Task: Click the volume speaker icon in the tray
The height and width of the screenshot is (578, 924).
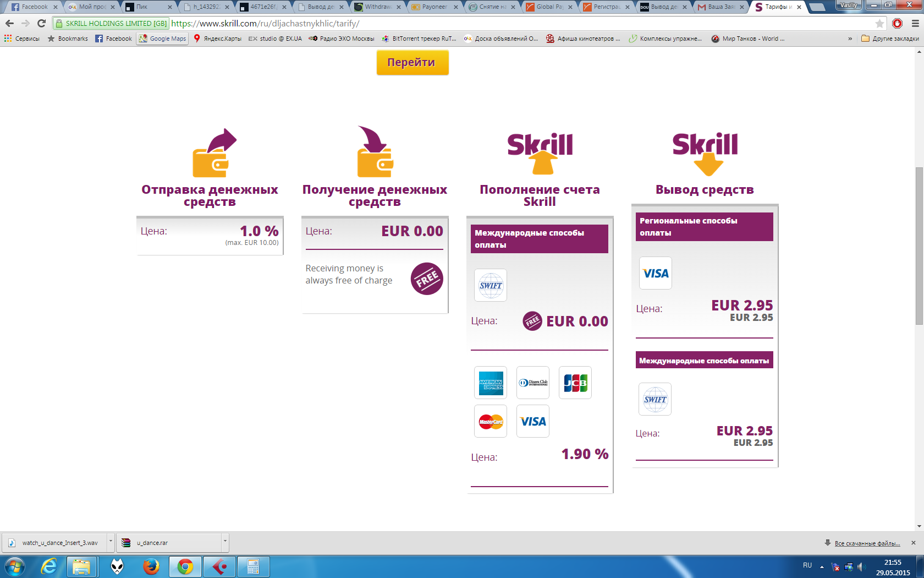Action: 861,566
